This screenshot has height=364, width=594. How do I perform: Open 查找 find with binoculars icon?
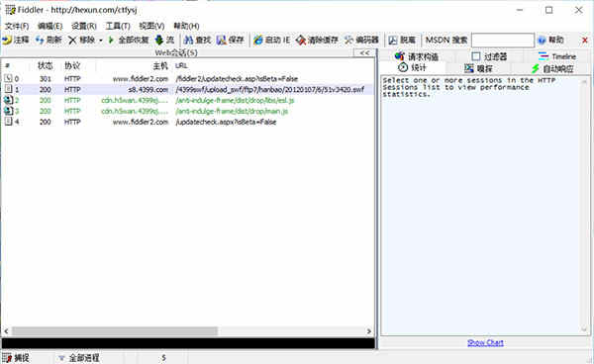click(188, 40)
